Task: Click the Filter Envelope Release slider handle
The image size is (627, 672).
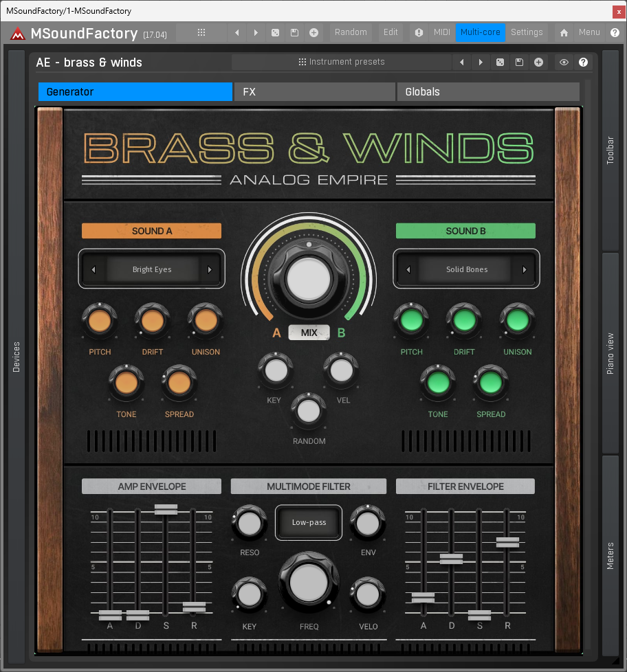Action: tap(508, 542)
